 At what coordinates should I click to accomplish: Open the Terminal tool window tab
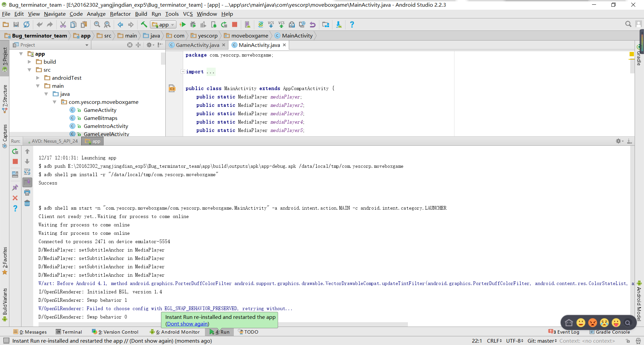coord(69,332)
